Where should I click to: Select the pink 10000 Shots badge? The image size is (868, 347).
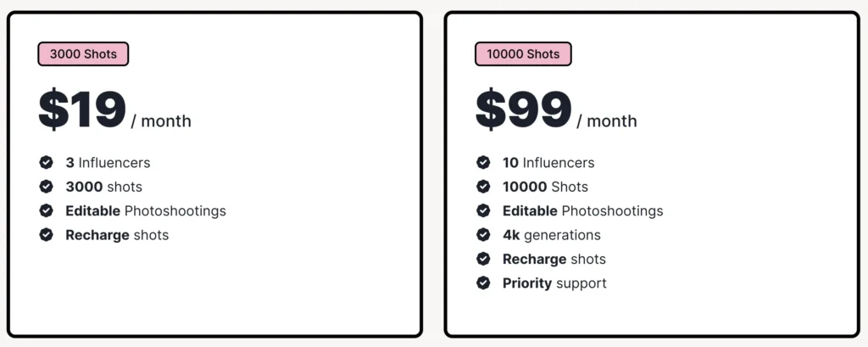pos(523,54)
